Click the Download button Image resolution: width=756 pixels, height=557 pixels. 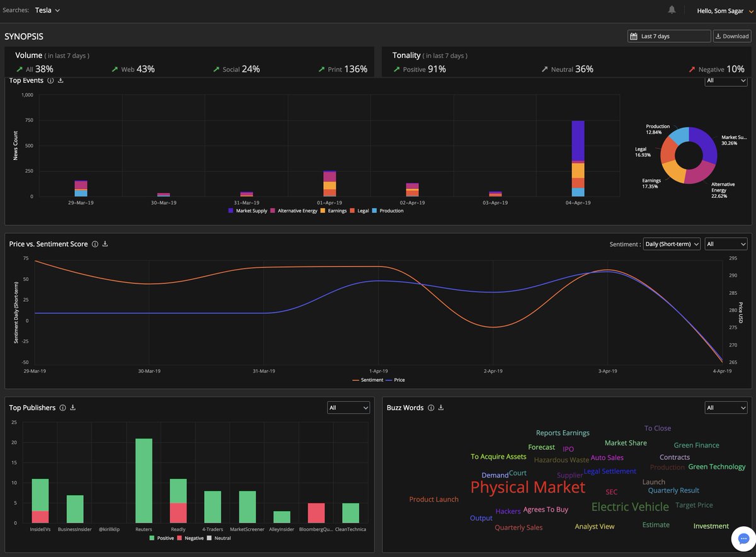[732, 37]
